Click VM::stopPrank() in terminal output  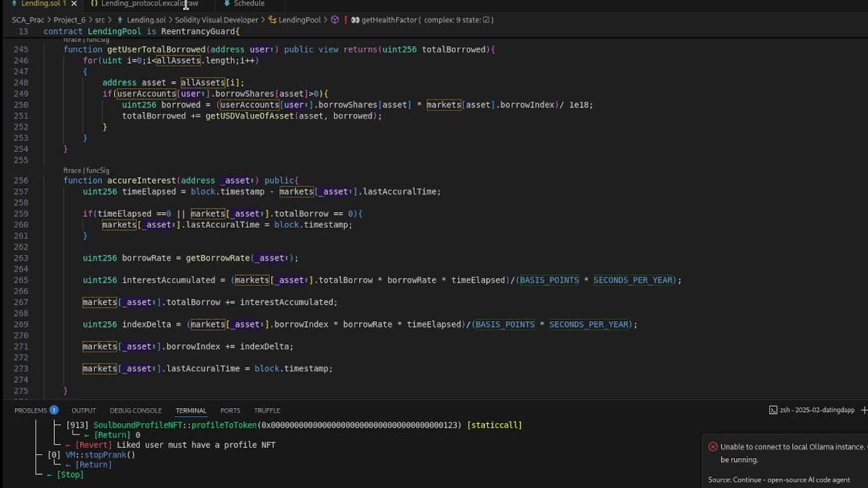(100, 455)
